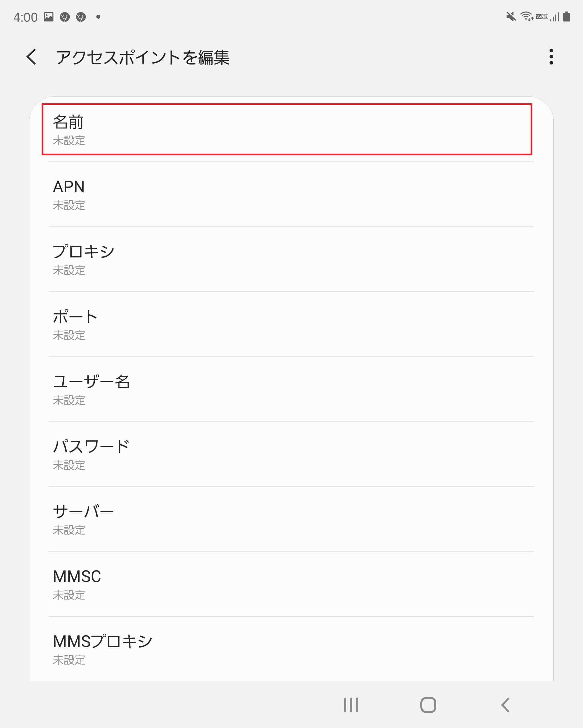Tap プロキシ to set a proxy
This screenshot has width=583, height=728.
pos(290,260)
